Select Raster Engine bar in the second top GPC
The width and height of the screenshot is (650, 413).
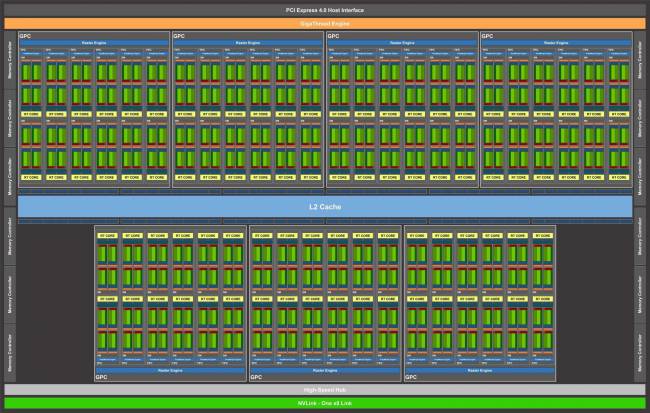point(248,43)
